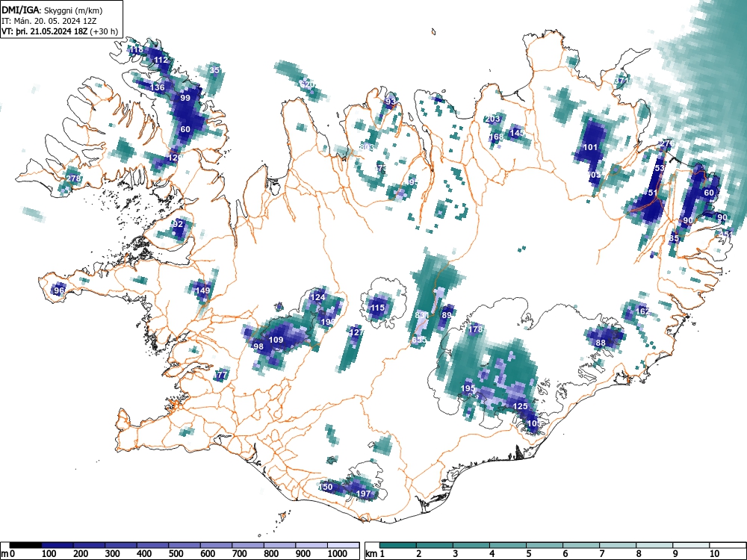Click the 831 visibility value on the map
This screenshot has width=747, height=560.
click(x=421, y=315)
